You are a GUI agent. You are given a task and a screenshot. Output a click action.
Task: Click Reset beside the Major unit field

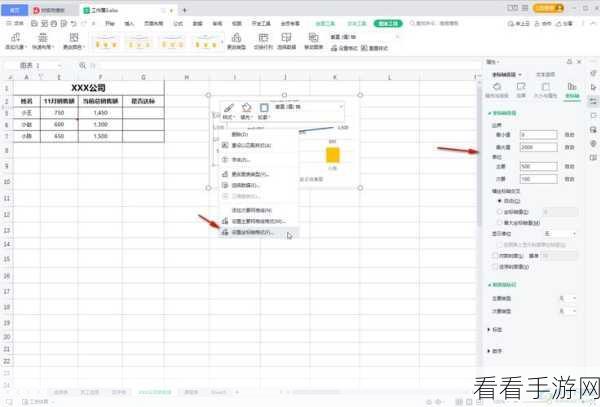pos(569,166)
